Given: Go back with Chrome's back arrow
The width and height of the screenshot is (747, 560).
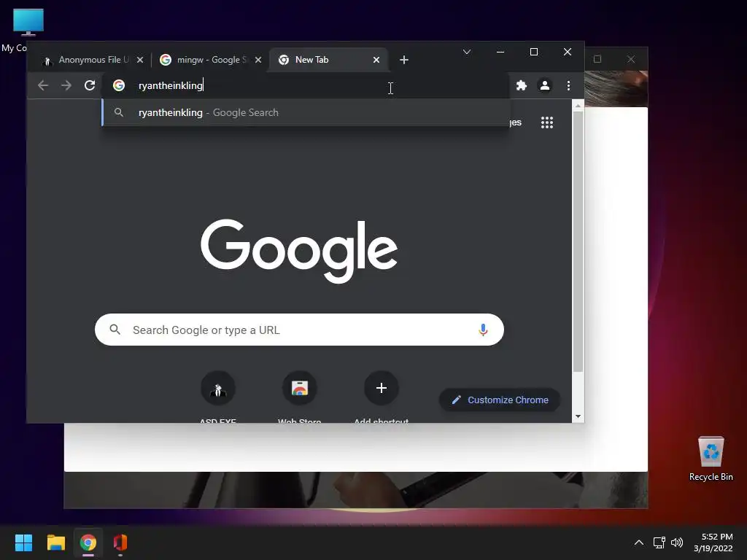Looking at the screenshot, I should click(x=43, y=85).
